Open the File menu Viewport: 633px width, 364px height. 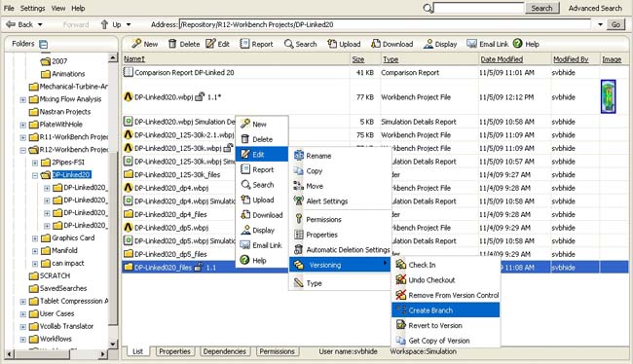coord(9,8)
